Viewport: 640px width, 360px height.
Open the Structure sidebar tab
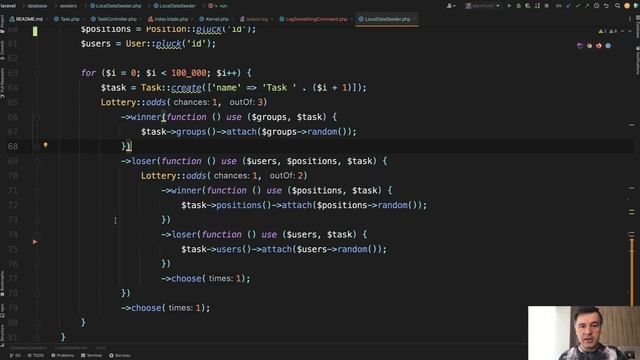point(2,336)
